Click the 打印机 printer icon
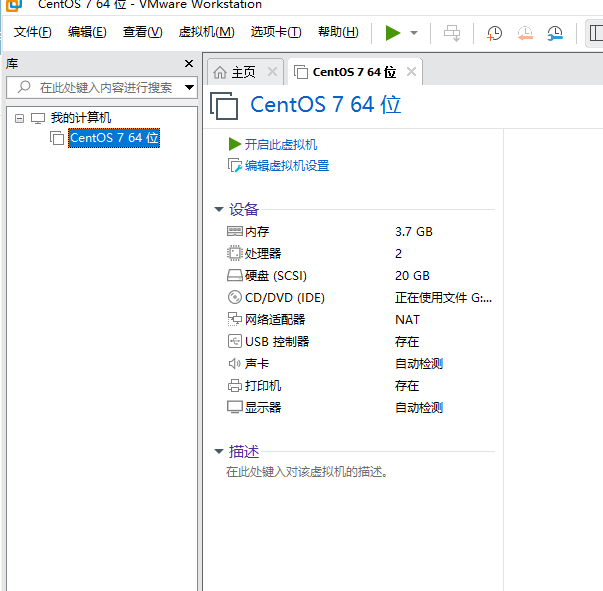Image resolution: width=603 pixels, height=591 pixels. pos(235,385)
